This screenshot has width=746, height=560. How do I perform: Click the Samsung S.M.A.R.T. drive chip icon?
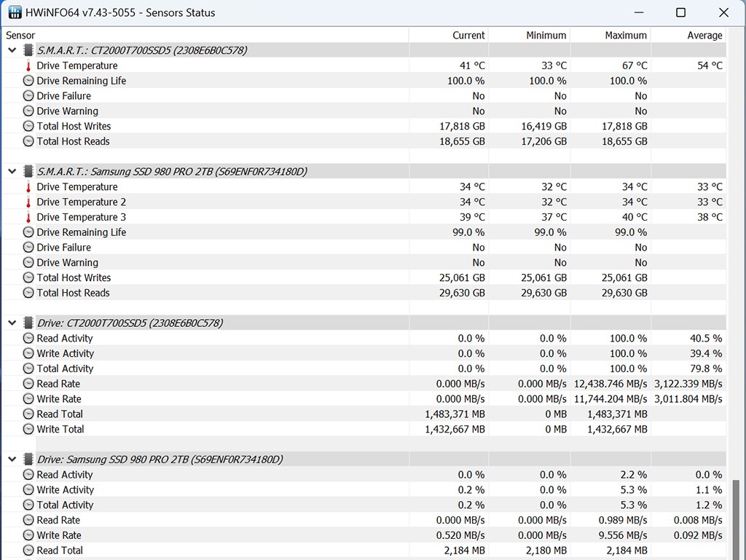(x=28, y=172)
